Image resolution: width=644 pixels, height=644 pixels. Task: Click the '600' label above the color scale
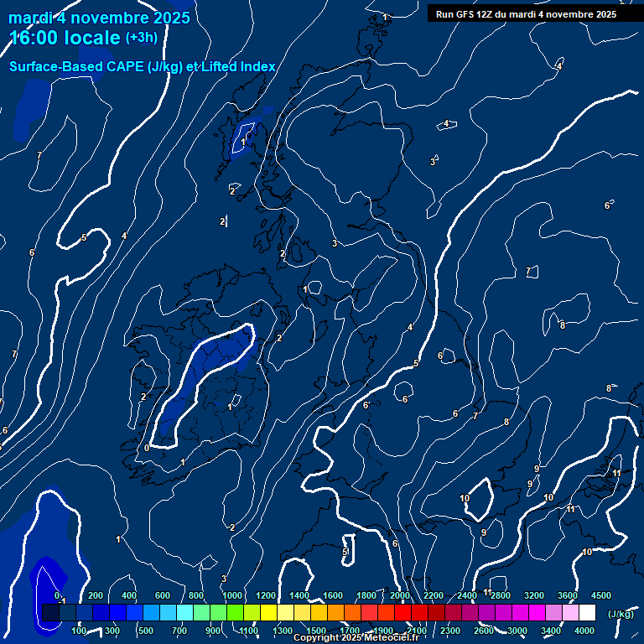pyautogui.click(x=162, y=595)
